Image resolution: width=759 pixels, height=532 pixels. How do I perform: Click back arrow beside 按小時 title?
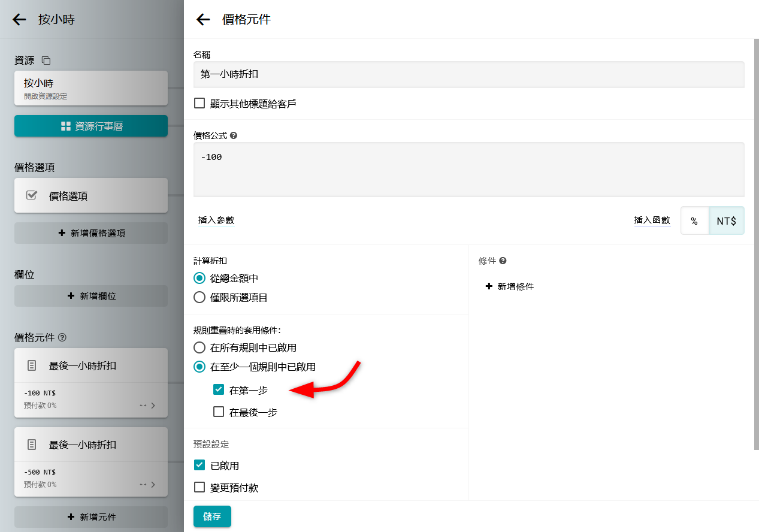19,20
